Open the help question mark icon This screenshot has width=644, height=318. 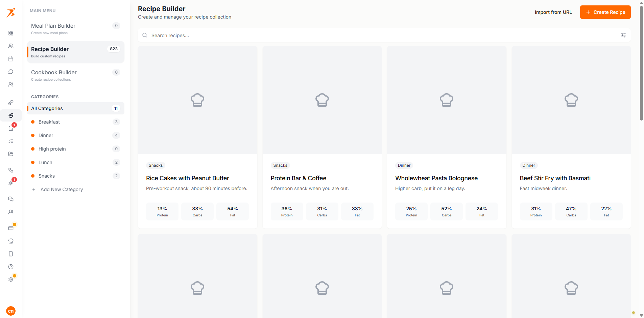point(11,267)
